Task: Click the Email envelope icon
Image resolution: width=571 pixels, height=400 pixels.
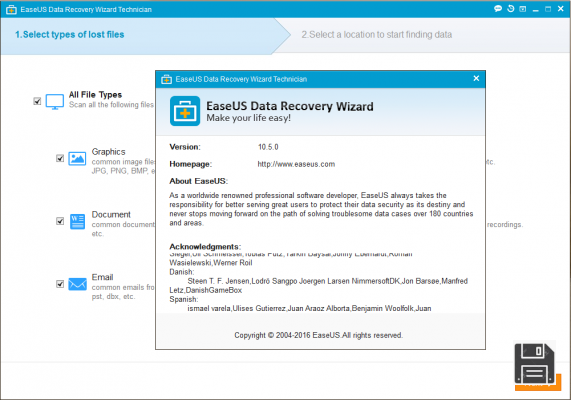Action: tap(78, 284)
